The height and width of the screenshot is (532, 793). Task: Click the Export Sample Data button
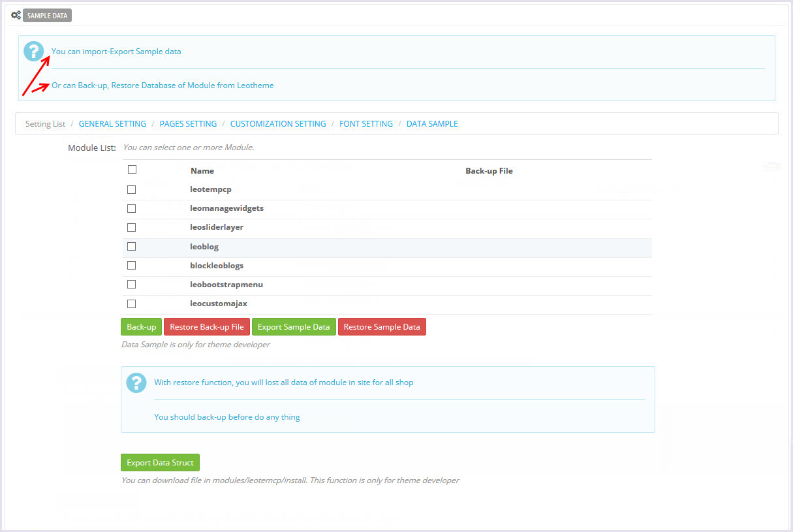pos(294,327)
